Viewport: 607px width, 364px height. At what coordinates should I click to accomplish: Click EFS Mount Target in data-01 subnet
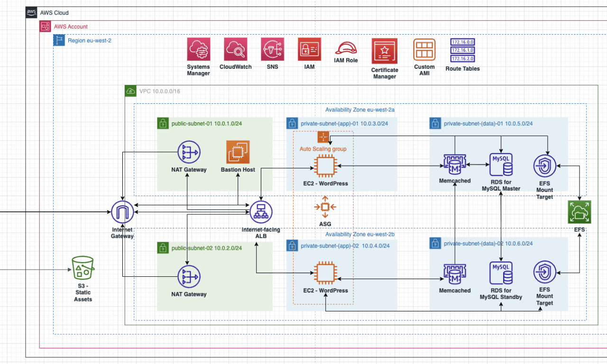click(545, 165)
